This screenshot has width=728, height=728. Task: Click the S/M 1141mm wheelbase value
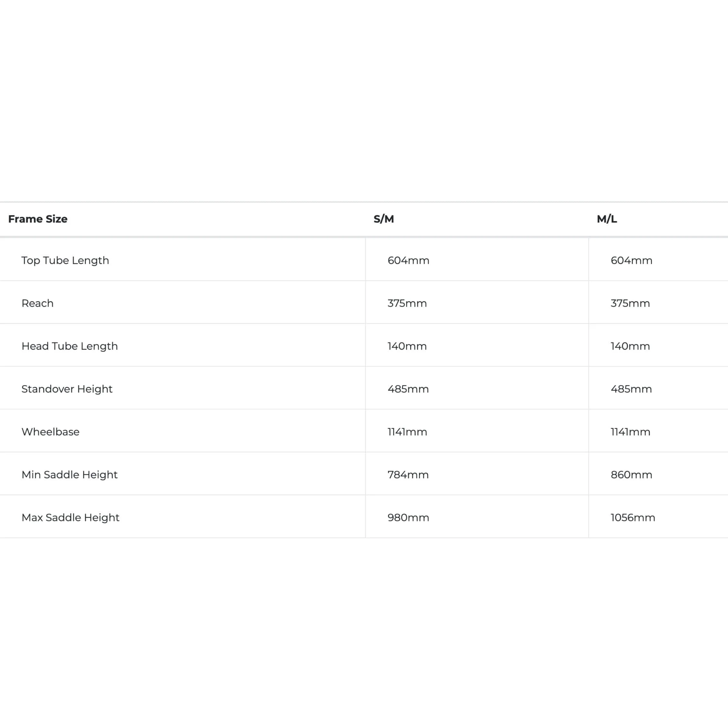click(407, 432)
